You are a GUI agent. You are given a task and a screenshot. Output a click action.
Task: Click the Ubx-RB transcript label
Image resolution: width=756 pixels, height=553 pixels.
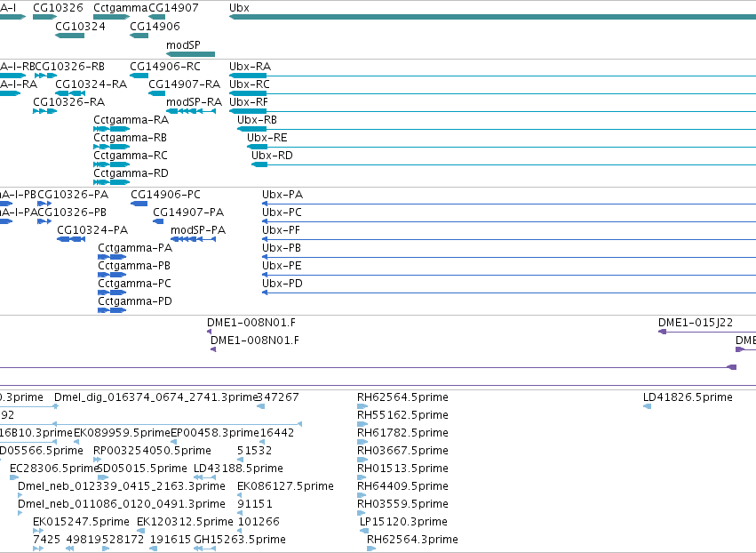coord(257,120)
